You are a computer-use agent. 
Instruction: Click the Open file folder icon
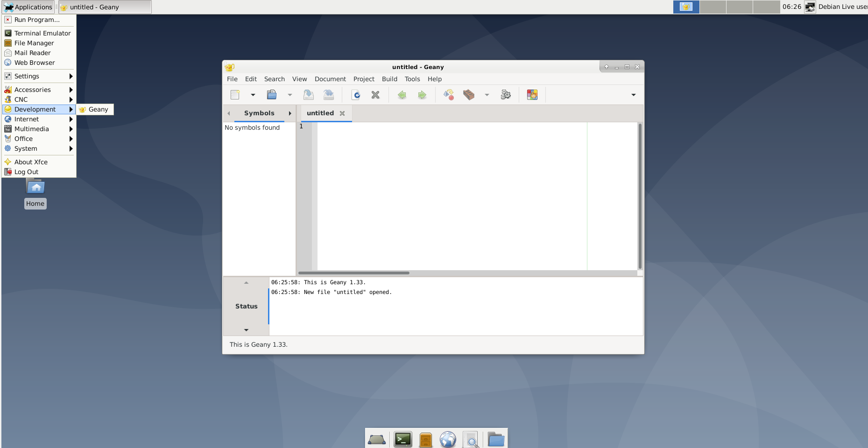[x=272, y=95]
